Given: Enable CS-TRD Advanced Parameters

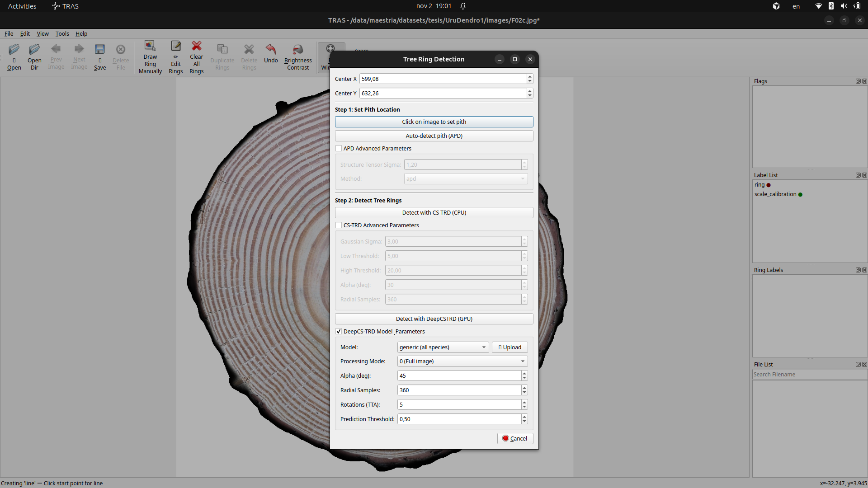Looking at the screenshot, I should coord(338,225).
